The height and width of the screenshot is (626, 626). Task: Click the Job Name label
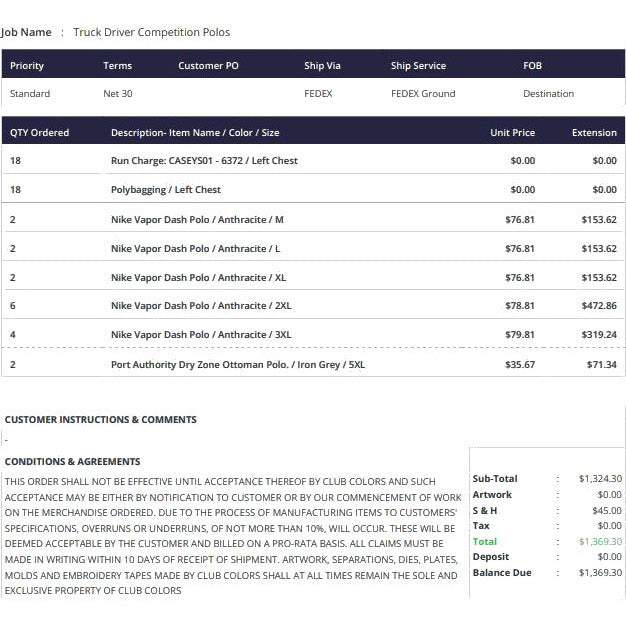tap(26, 32)
